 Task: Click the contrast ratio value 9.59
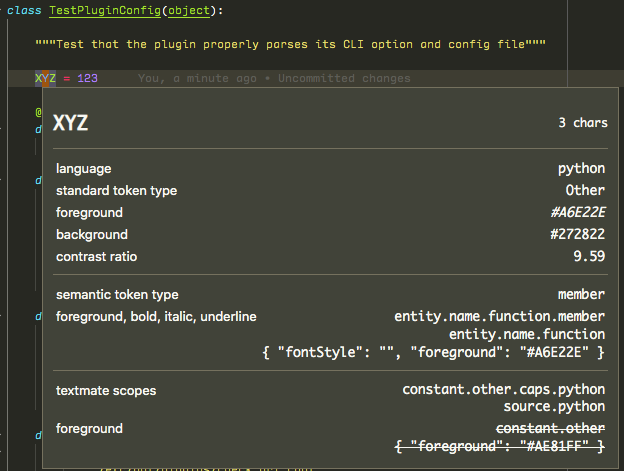(589, 256)
